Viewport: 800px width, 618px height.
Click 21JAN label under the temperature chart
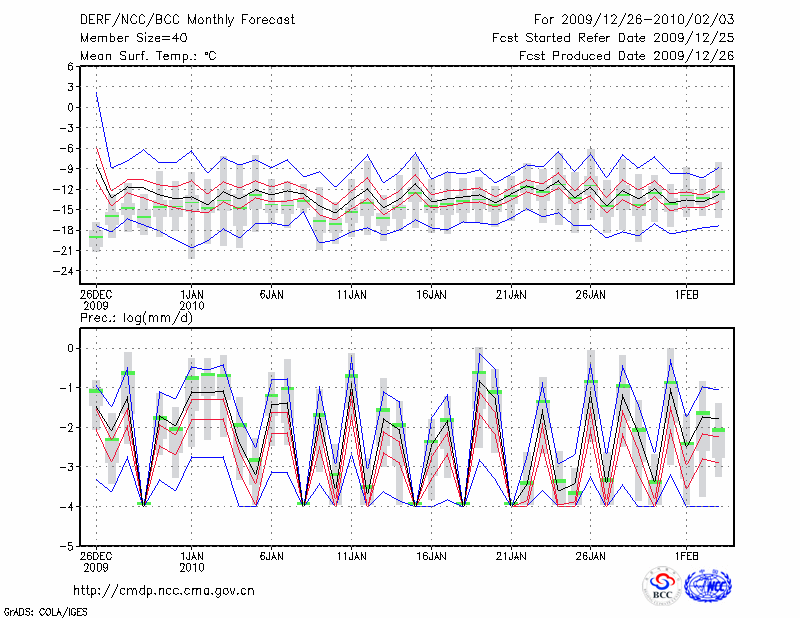tap(511, 295)
